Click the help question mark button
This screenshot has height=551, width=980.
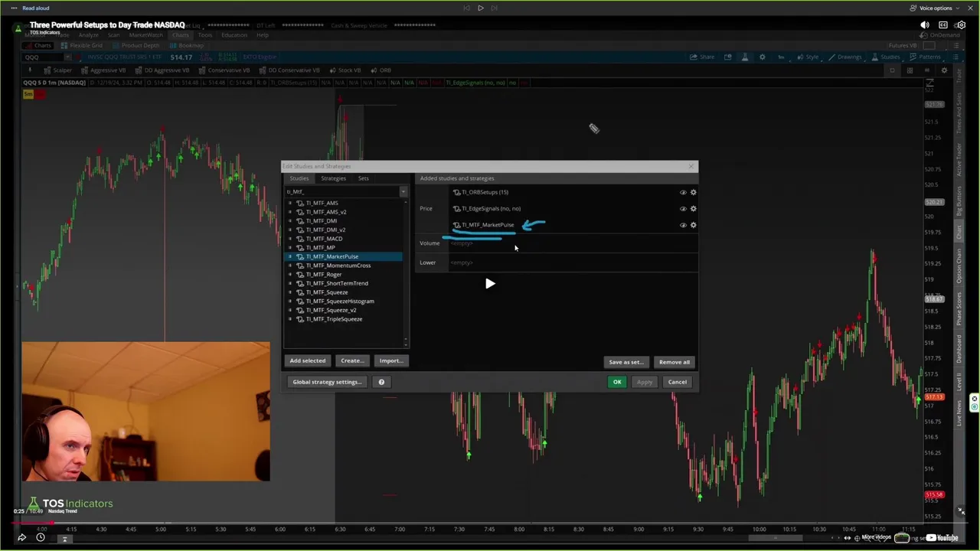point(381,382)
